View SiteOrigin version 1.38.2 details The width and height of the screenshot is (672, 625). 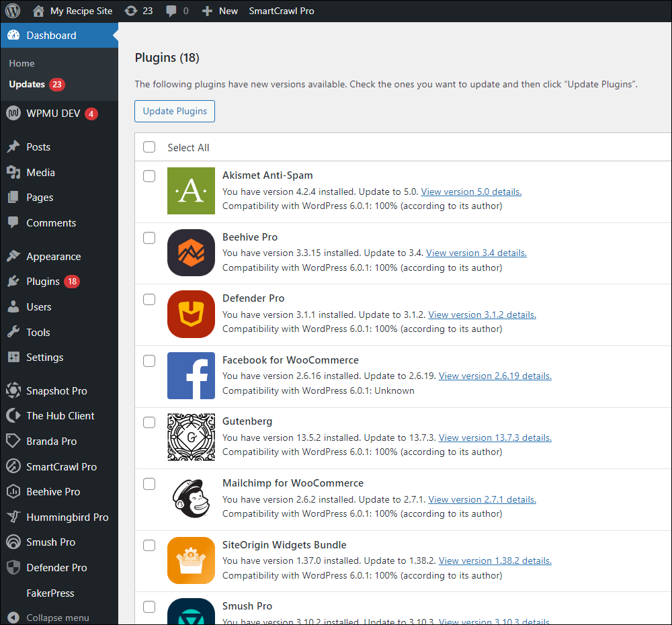pyautogui.click(x=495, y=560)
